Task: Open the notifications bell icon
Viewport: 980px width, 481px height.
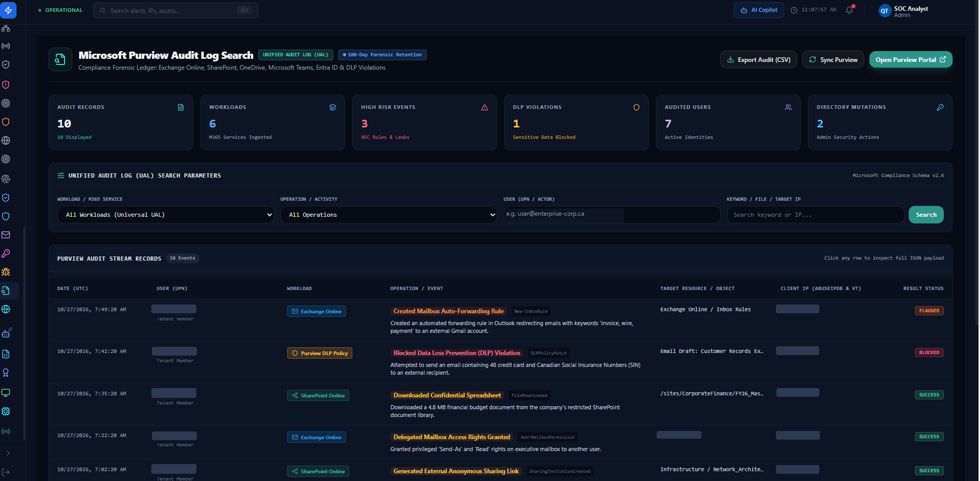Action: 849,10
